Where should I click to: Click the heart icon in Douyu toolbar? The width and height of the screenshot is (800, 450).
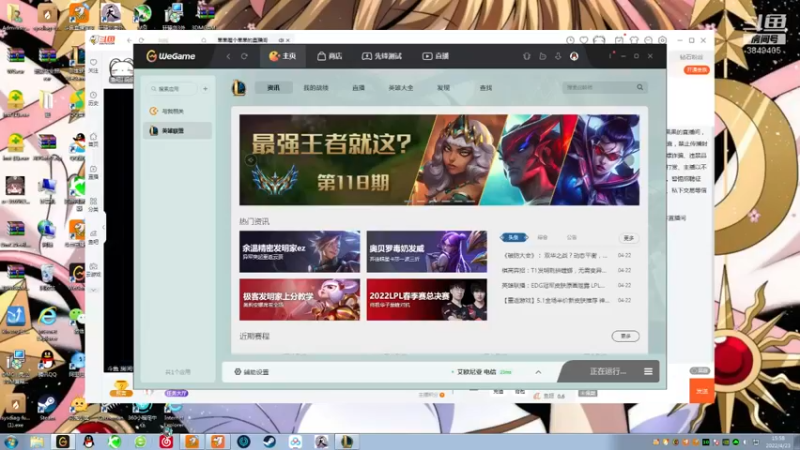pos(584,40)
